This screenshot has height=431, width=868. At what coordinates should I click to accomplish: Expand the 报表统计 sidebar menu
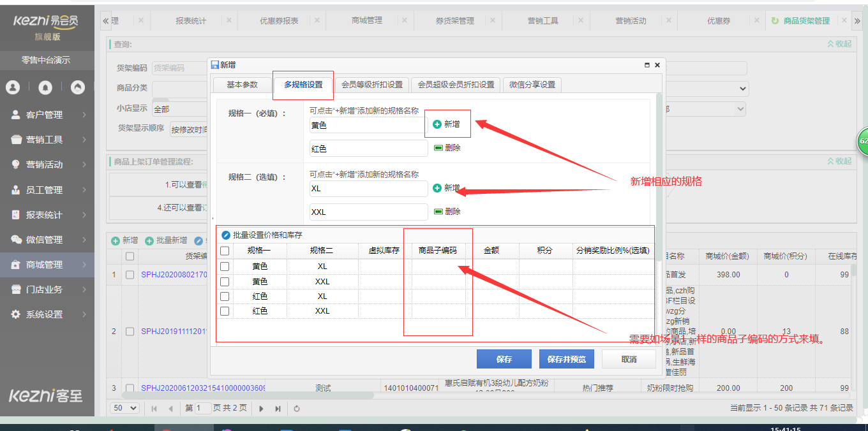click(x=47, y=215)
